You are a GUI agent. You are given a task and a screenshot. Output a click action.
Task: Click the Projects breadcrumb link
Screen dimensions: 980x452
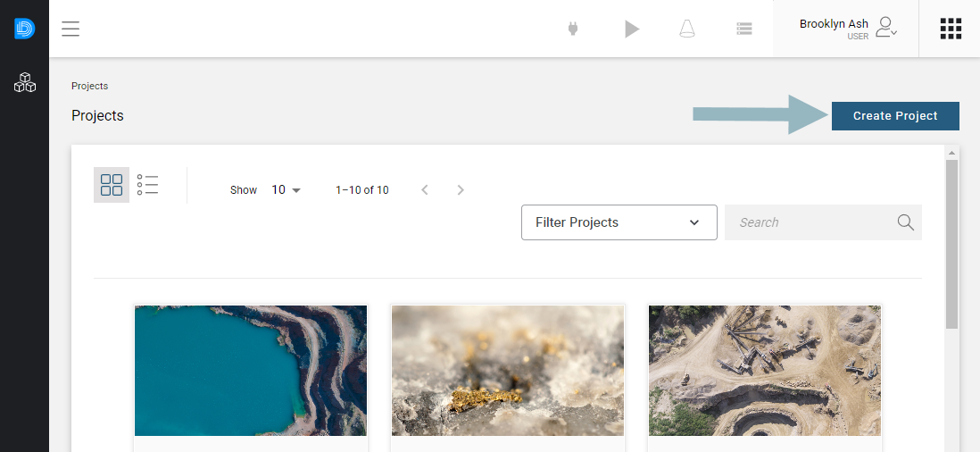point(89,87)
